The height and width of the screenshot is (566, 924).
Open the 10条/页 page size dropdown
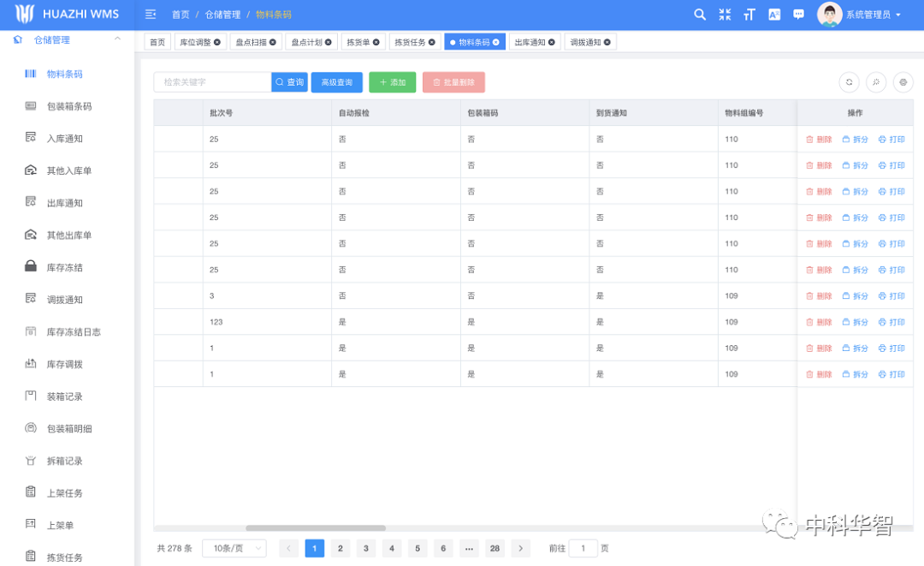pos(234,548)
